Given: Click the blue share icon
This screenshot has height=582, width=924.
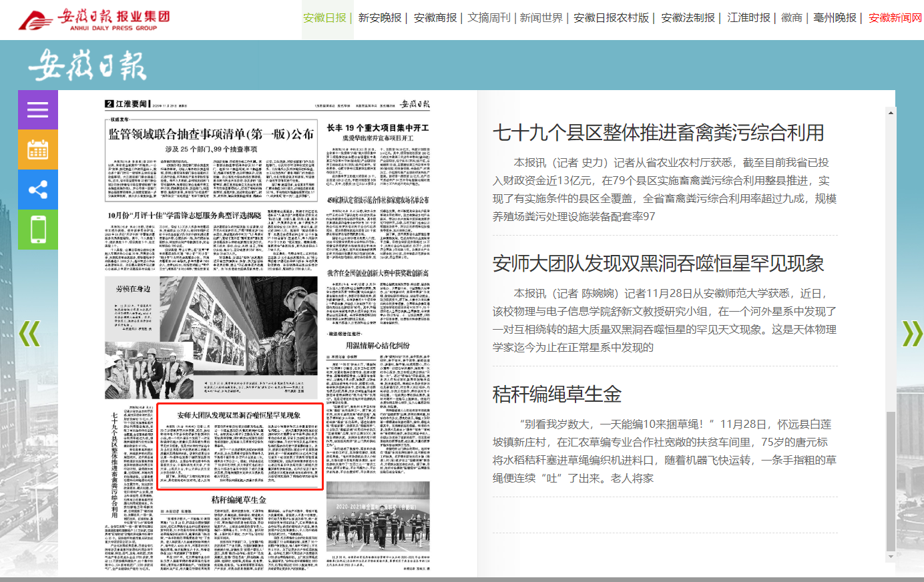Looking at the screenshot, I should point(38,190).
